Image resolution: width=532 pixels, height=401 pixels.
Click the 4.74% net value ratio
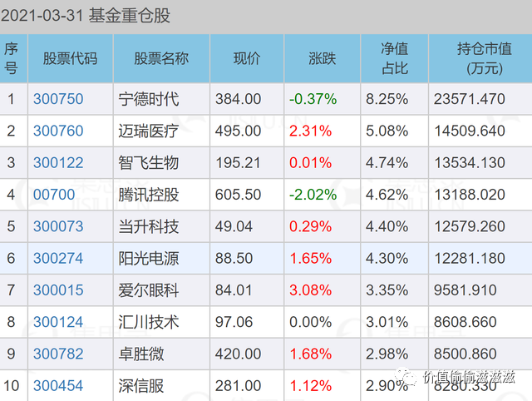[387, 163]
